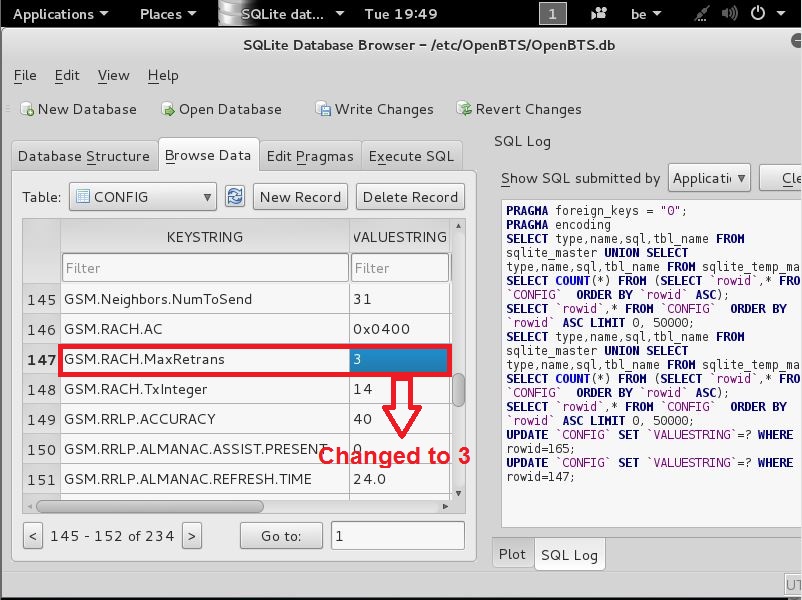
Task: Click the network status icon in the top bar
Action: 702,13
